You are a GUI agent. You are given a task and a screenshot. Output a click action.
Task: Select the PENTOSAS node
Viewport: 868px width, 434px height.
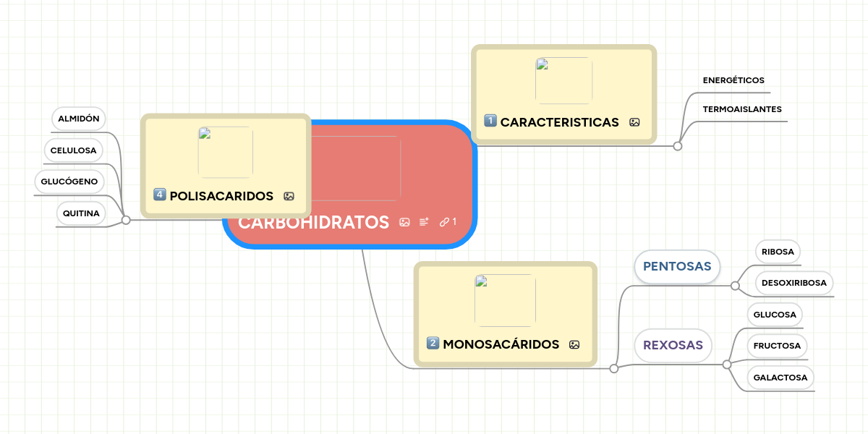click(677, 266)
